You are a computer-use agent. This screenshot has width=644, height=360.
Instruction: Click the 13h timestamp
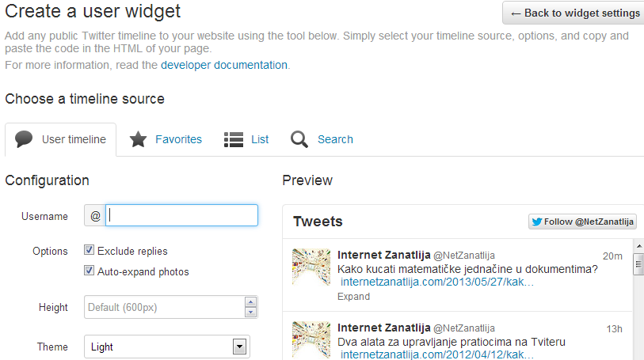(614, 329)
